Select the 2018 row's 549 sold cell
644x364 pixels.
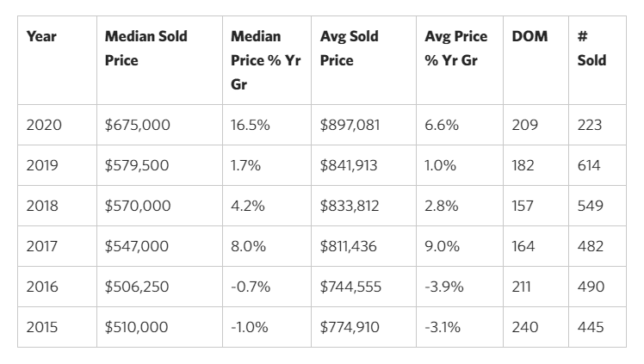pyautogui.click(x=591, y=206)
